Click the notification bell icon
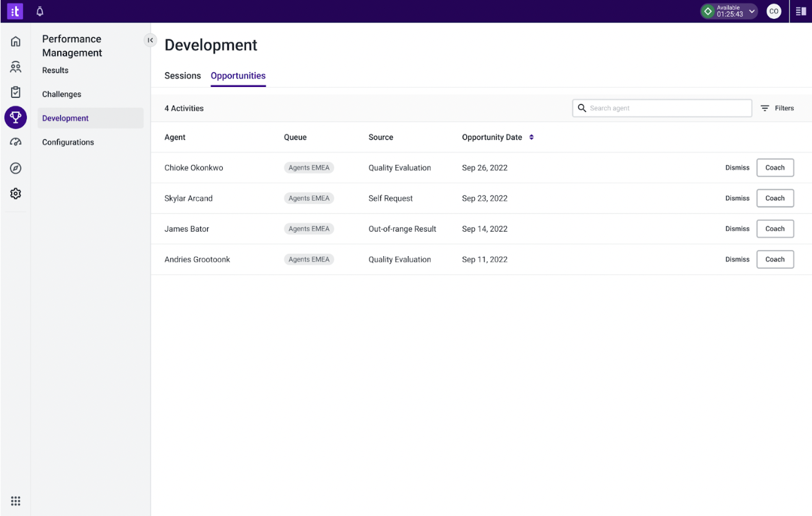Image resolution: width=812 pixels, height=516 pixels. click(40, 11)
